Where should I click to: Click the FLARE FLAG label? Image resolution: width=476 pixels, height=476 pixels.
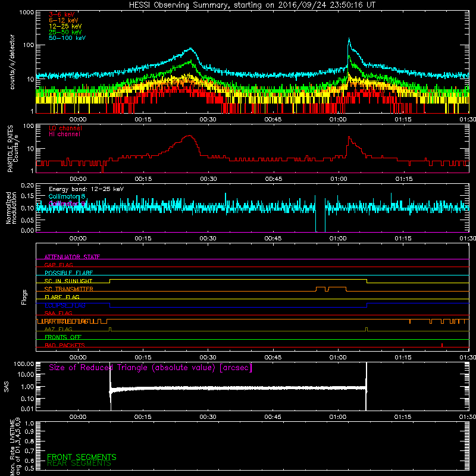pos(62,297)
